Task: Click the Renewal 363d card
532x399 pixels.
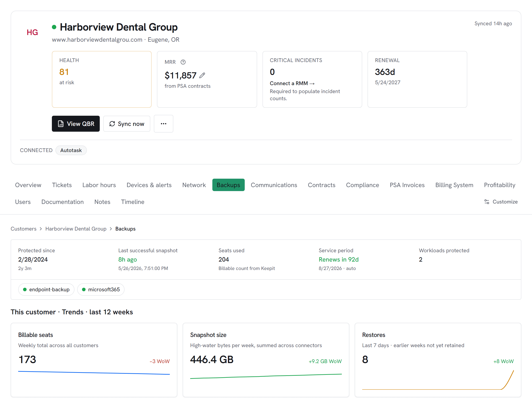Action: 417,79
